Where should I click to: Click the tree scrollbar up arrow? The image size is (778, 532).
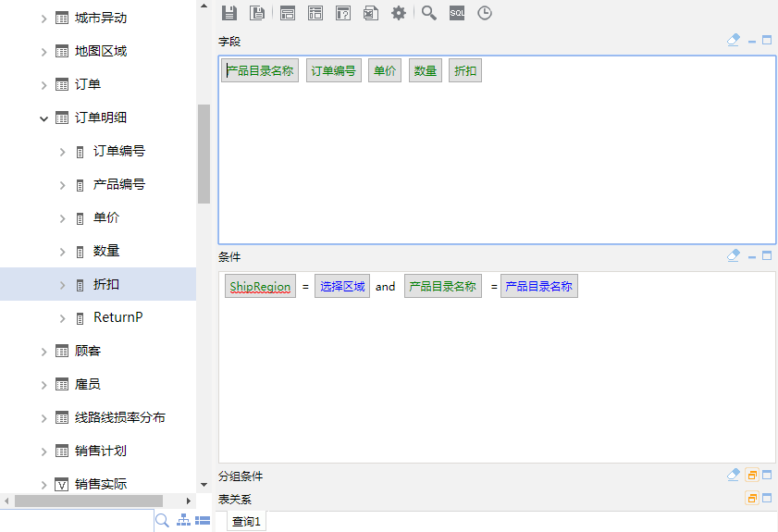pos(204,6)
